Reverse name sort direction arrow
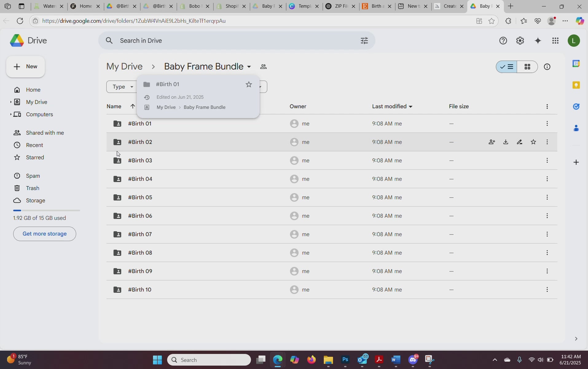The width and height of the screenshot is (588, 369). pyautogui.click(x=133, y=106)
